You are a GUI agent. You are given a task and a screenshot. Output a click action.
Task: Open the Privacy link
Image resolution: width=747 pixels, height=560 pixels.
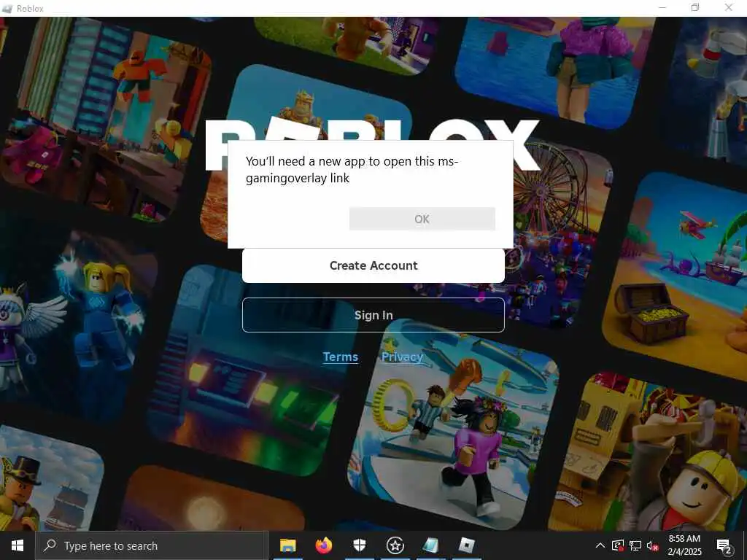pyautogui.click(x=402, y=357)
